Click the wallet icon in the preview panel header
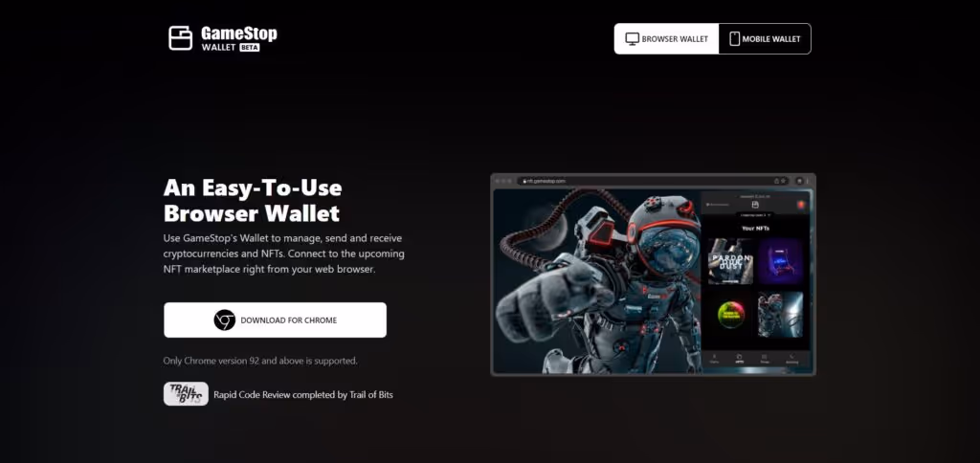This screenshot has height=463, width=980. [755, 205]
